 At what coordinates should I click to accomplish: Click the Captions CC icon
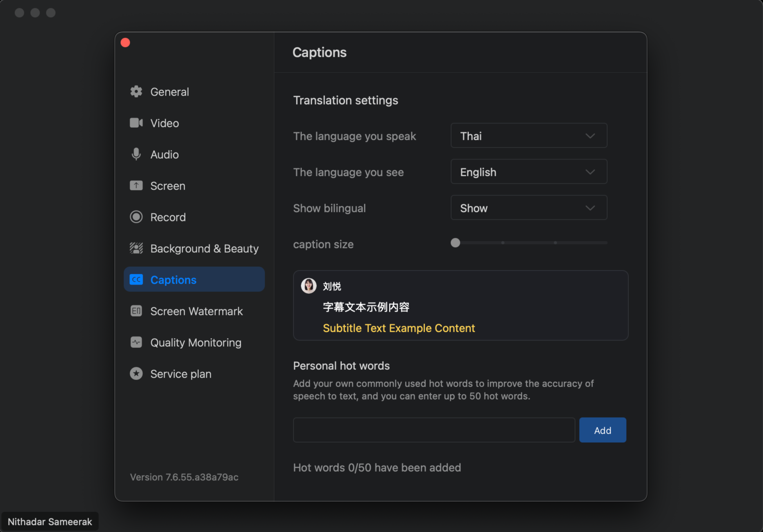(x=136, y=280)
